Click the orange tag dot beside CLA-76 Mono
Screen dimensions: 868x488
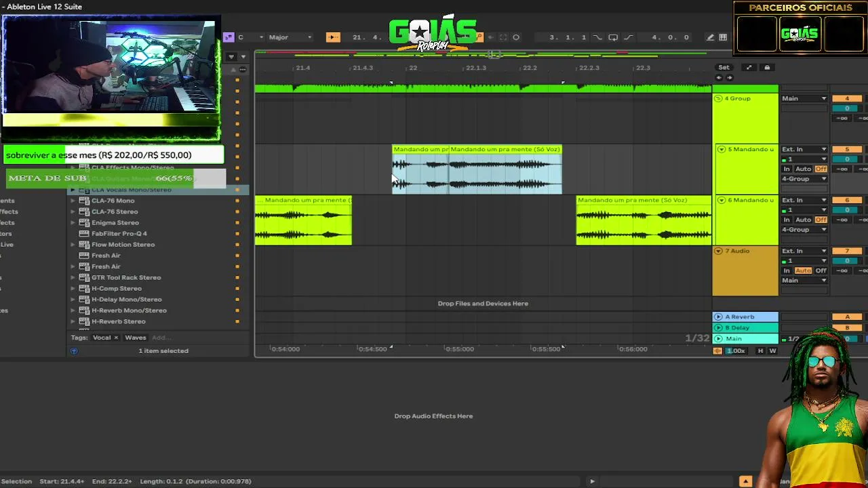(237, 201)
